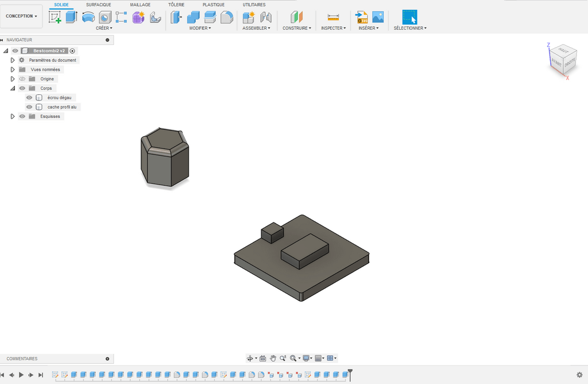Screen dimensions: 588x384
Task: Switch to the PLASTIQUE tab
Action: click(214, 5)
